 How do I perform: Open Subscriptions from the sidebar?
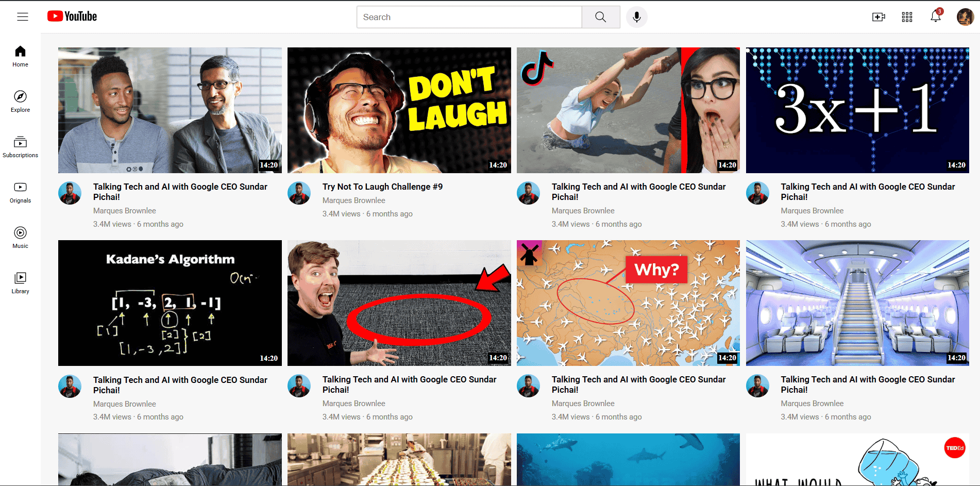(20, 147)
